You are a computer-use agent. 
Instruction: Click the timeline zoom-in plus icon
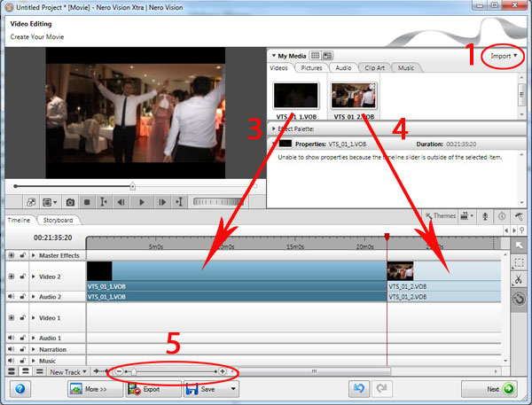tap(223, 371)
